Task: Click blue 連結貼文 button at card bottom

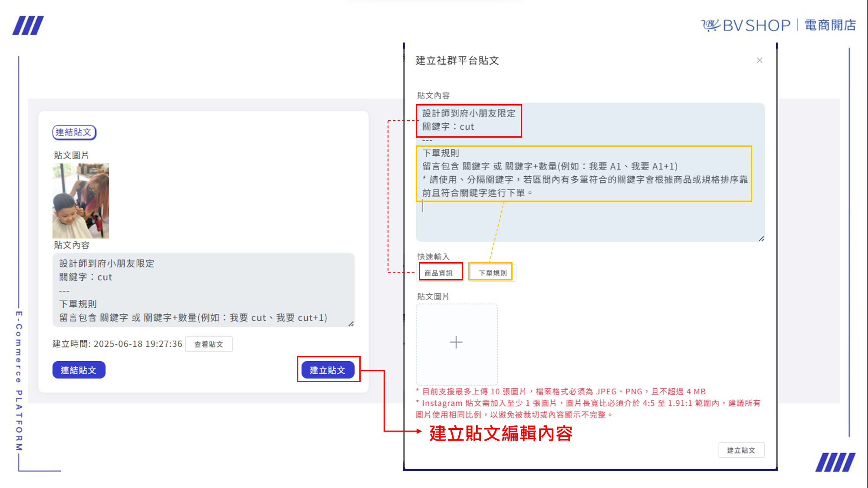Action: (79, 370)
